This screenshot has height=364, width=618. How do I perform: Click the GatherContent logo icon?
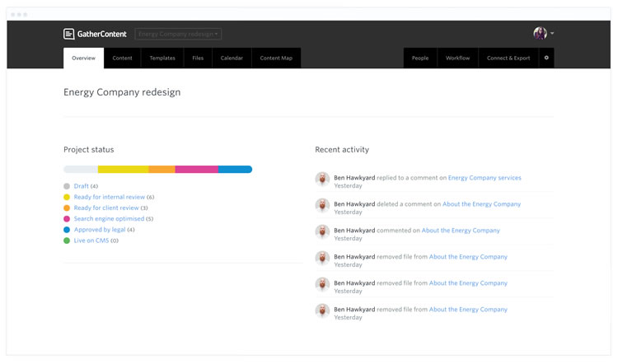coord(69,34)
